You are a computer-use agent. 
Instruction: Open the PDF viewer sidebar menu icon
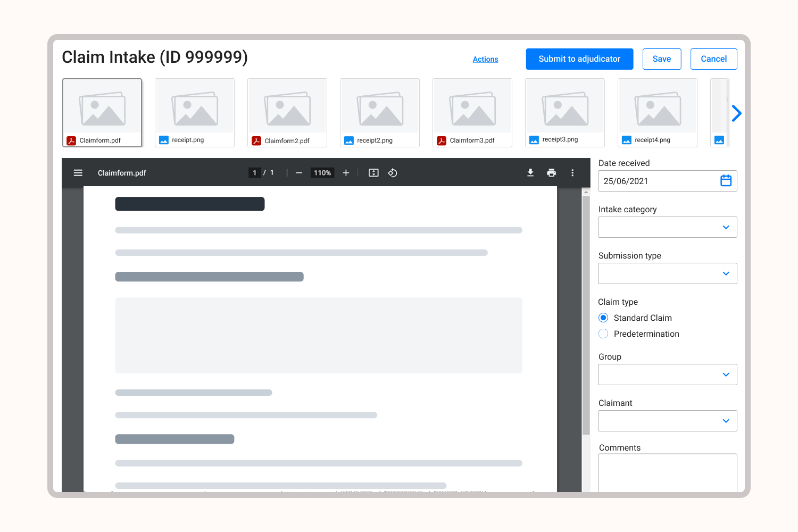[x=78, y=173]
